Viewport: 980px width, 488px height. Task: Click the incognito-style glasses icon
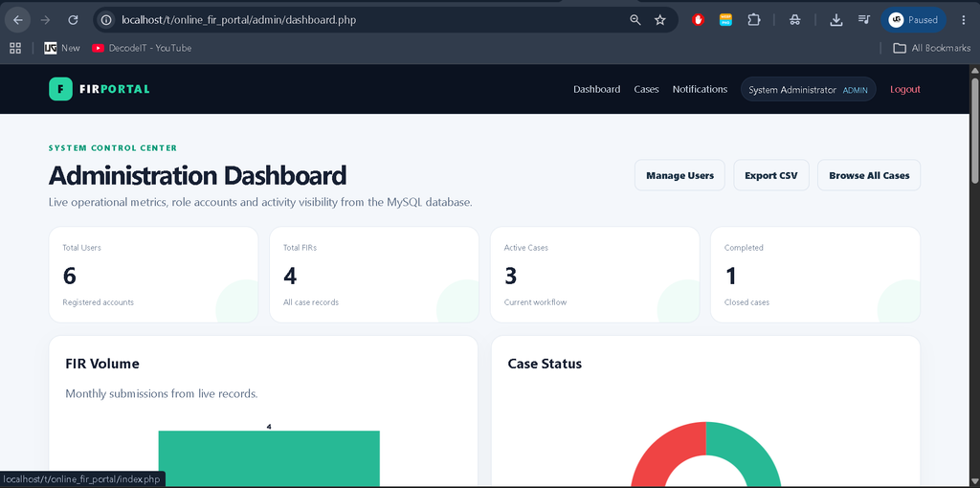tap(795, 20)
